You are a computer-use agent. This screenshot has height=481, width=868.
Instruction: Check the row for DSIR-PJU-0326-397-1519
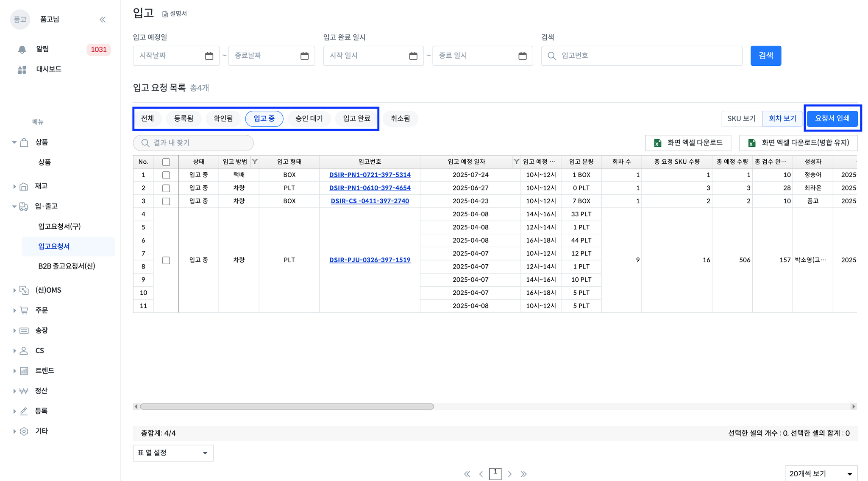click(166, 260)
